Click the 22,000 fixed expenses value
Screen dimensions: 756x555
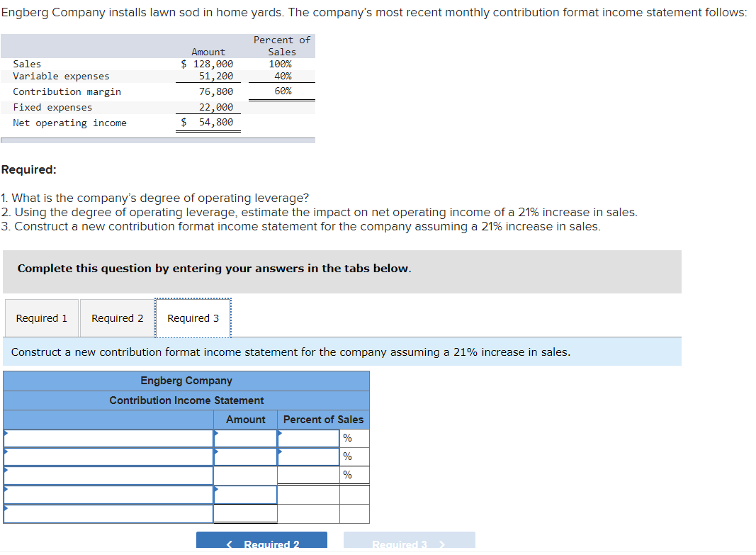tap(216, 107)
